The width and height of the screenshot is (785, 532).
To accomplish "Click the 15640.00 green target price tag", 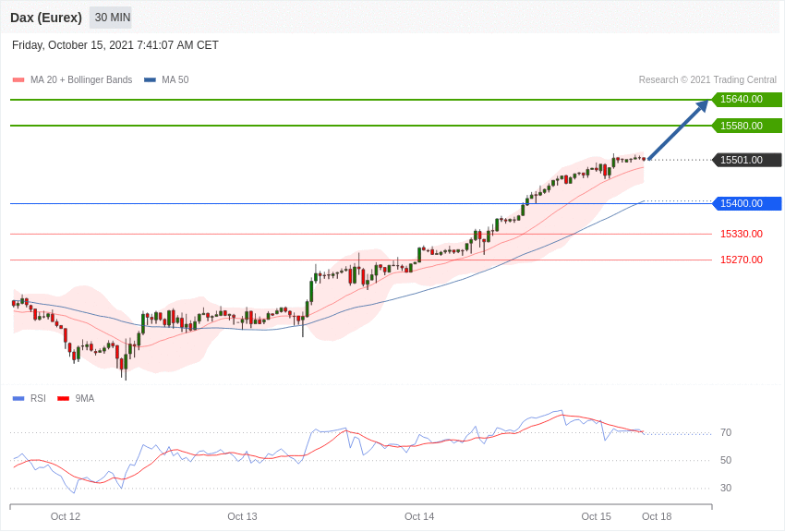I will (746, 100).
